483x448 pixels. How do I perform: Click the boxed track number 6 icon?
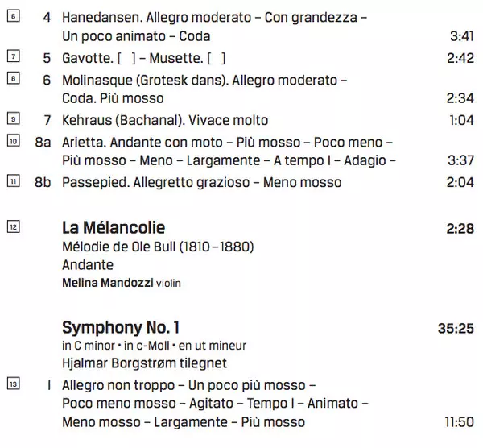coord(11,16)
